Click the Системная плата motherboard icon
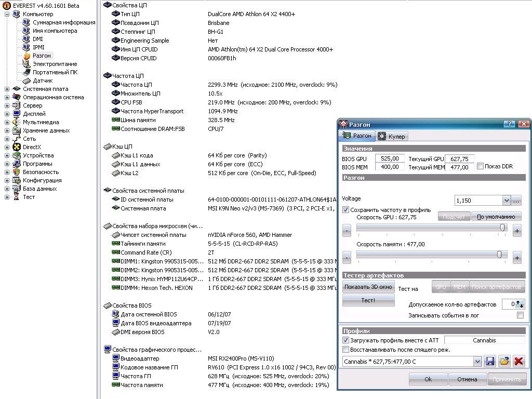The height and width of the screenshot is (399, 532). pyautogui.click(x=16, y=89)
